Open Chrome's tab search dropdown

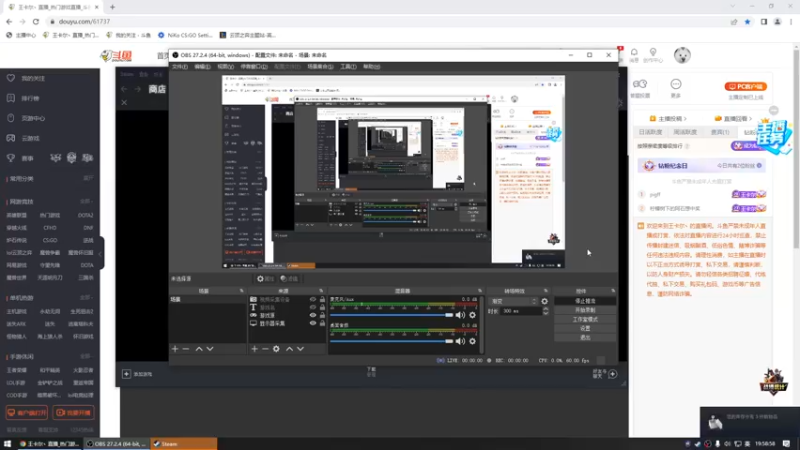point(733,7)
